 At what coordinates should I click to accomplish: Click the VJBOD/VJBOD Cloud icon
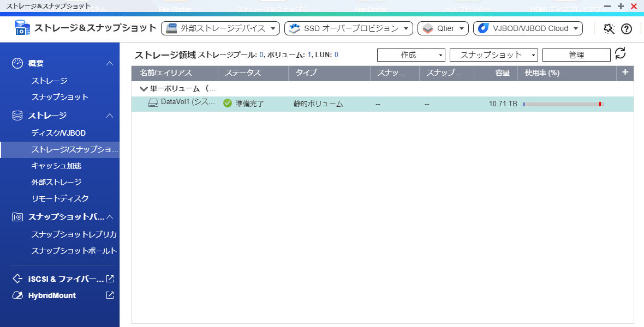(484, 28)
